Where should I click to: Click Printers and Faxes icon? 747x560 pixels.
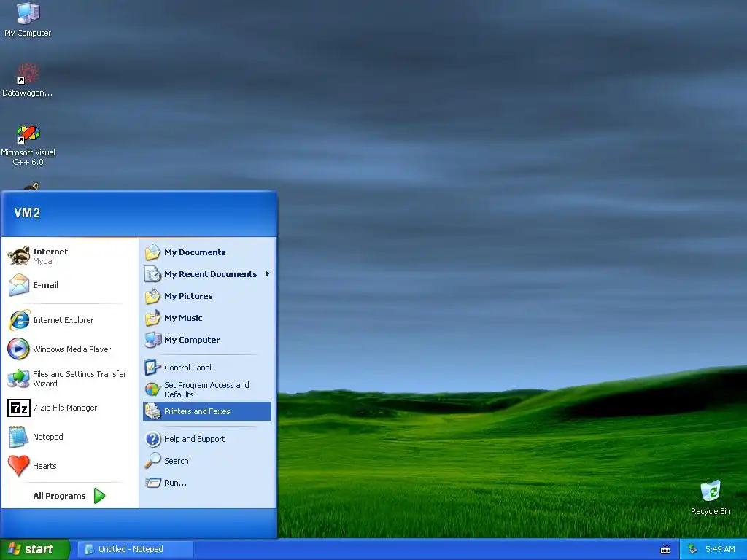pyautogui.click(x=153, y=411)
